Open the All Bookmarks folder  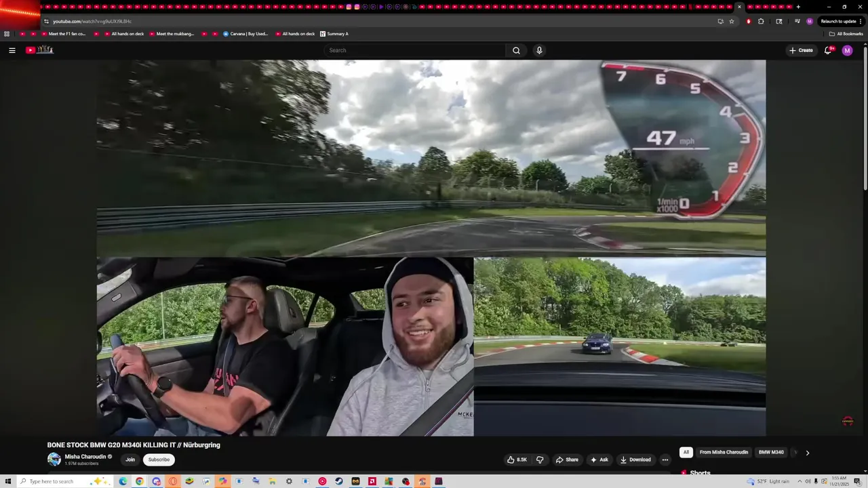click(846, 34)
